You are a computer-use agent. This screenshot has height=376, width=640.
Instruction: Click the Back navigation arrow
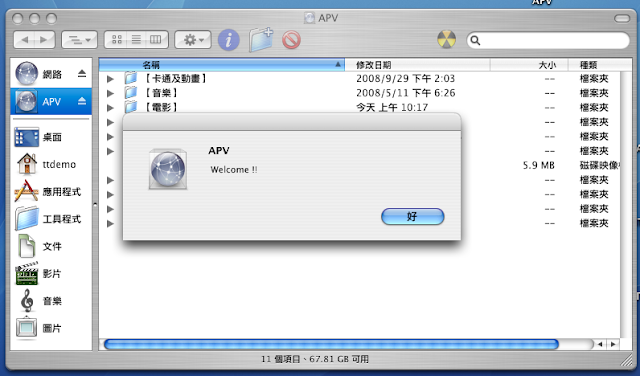24,40
